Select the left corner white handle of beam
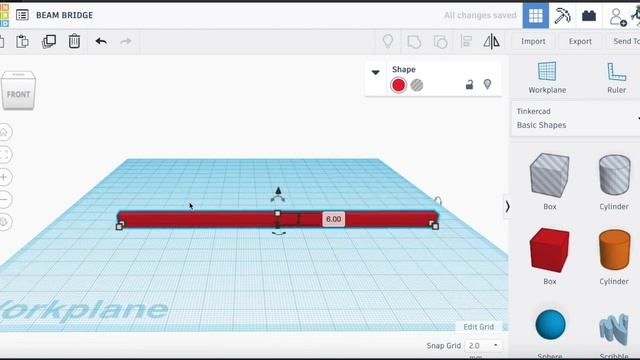Image resolution: width=640 pixels, height=360 pixels. pyautogui.click(x=119, y=226)
